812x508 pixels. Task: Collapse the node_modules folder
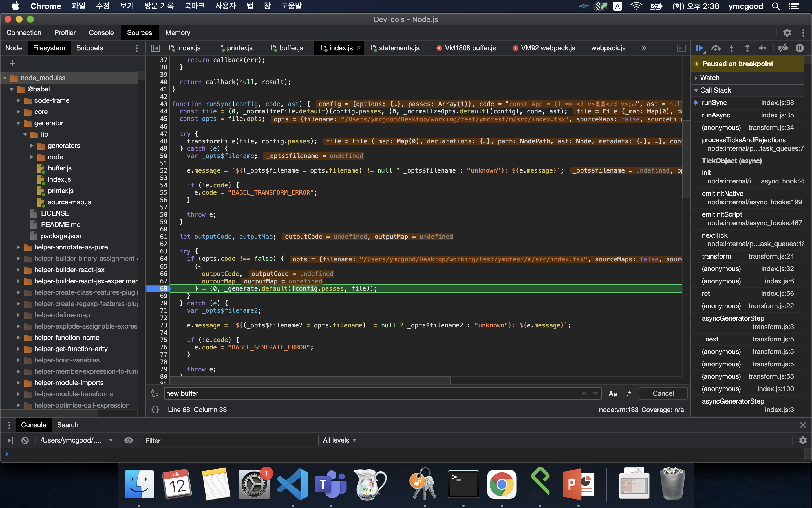point(5,78)
